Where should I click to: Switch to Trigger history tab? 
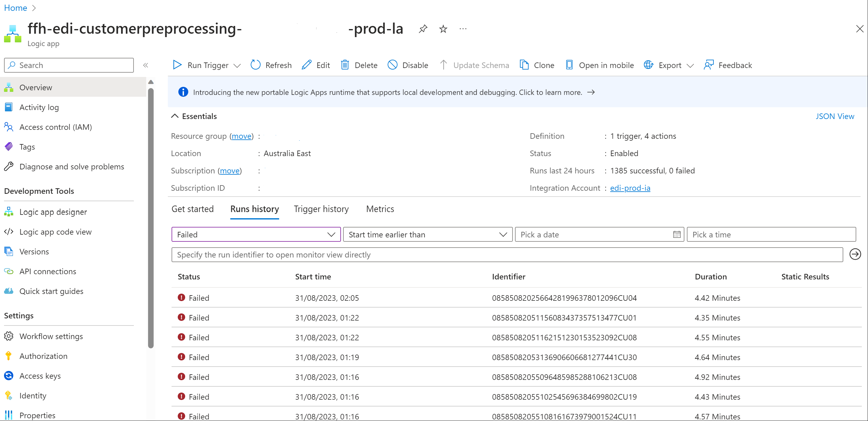(321, 209)
